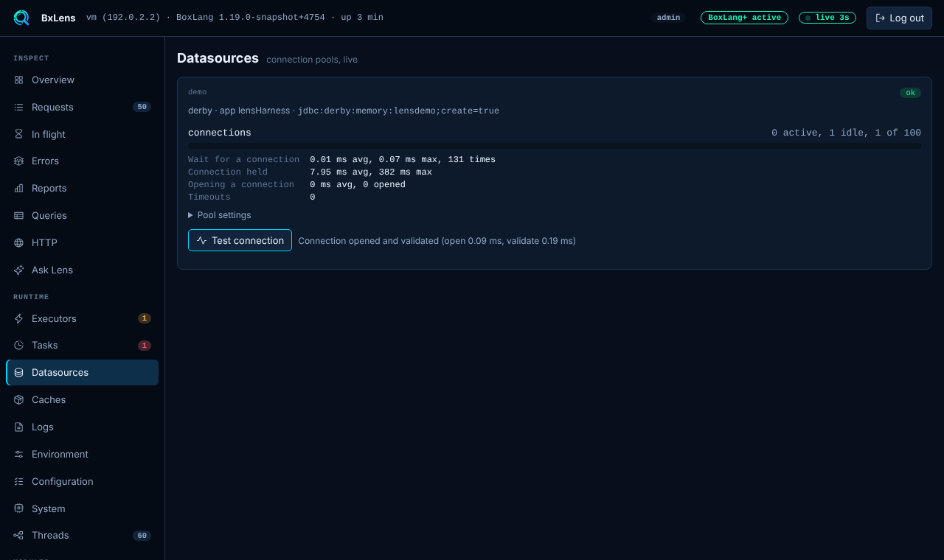This screenshot has width=944, height=560.
Task: Go to the Errors page
Action: pyautogui.click(x=82, y=161)
